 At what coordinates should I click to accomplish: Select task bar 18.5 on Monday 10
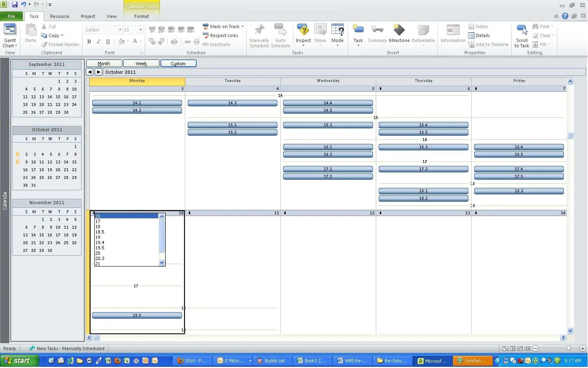click(x=137, y=315)
